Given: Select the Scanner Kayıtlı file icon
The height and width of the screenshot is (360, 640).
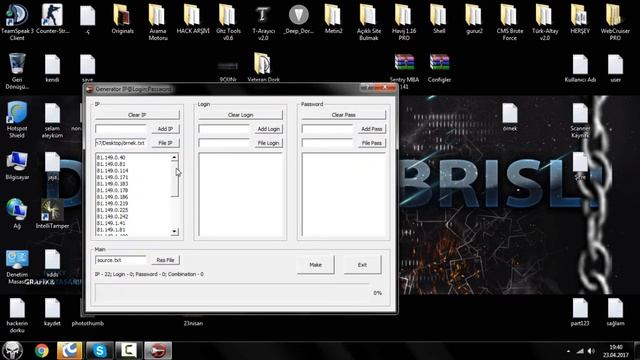Looking at the screenshot, I should pyautogui.click(x=580, y=119).
